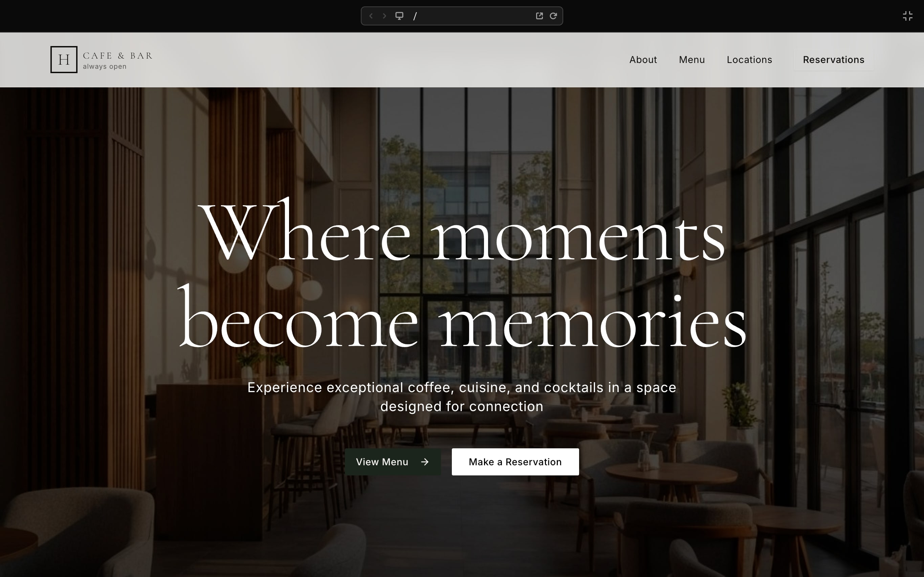This screenshot has width=924, height=577.
Task: Click the forward navigation arrow
Action: [384, 16]
